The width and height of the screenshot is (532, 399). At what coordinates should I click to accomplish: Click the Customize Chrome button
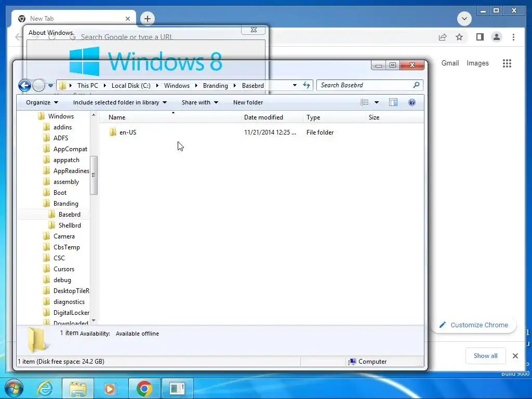click(x=474, y=325)
